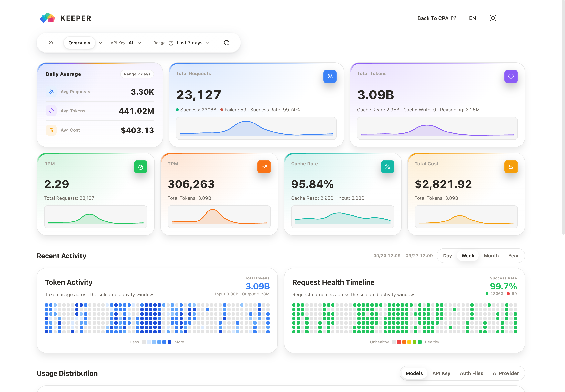
Task: Switch activity range to Year
Action: click(x=513, y=256)
